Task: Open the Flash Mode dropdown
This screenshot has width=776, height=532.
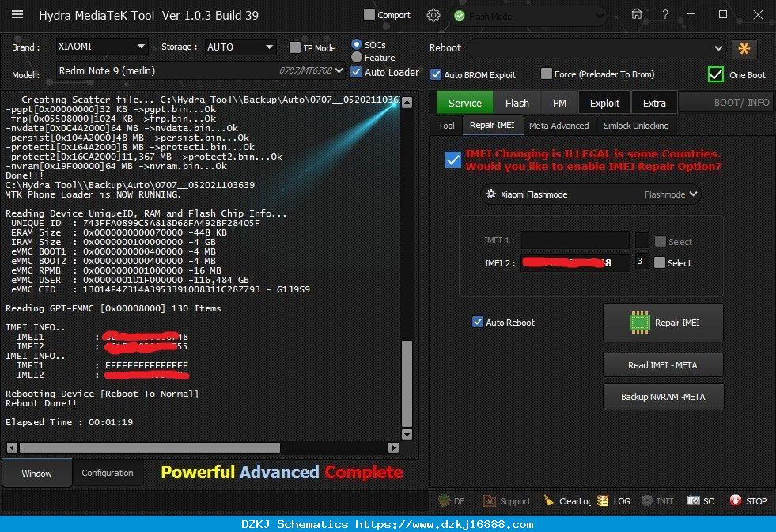Action: tap(528, 17)
